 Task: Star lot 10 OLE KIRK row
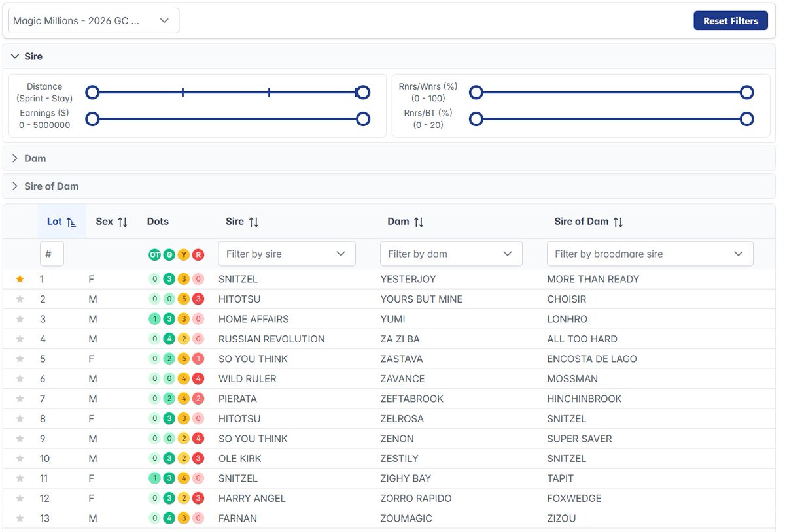click(20, 459)
